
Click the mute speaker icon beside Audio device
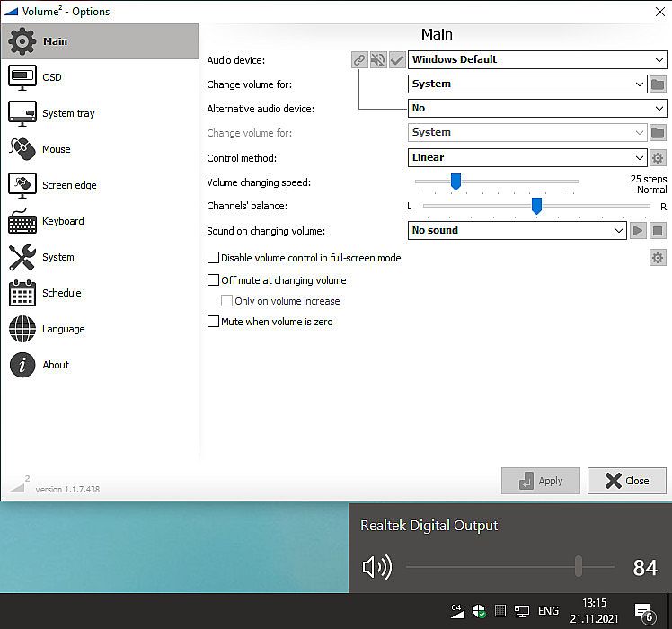[x=378, y=60]
